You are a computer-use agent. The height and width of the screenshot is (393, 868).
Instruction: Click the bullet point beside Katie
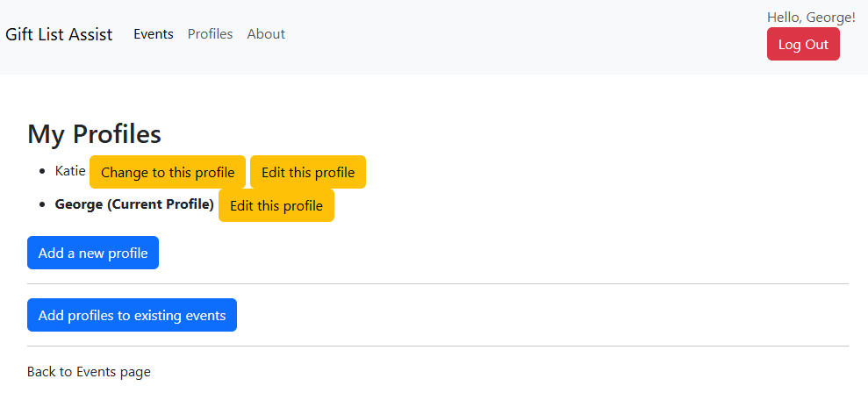pyautogui.click(x=44, y=171)
